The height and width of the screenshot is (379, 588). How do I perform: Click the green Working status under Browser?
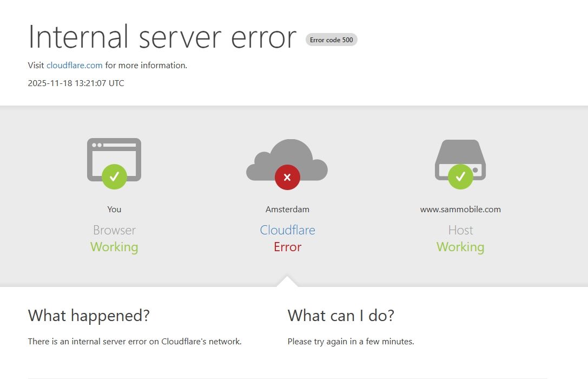[114, 247]
